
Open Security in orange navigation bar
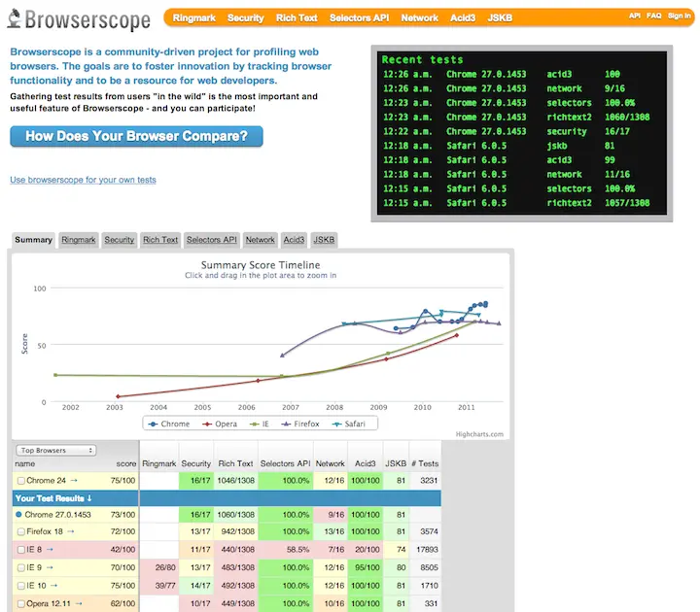(x=246, y=17)
